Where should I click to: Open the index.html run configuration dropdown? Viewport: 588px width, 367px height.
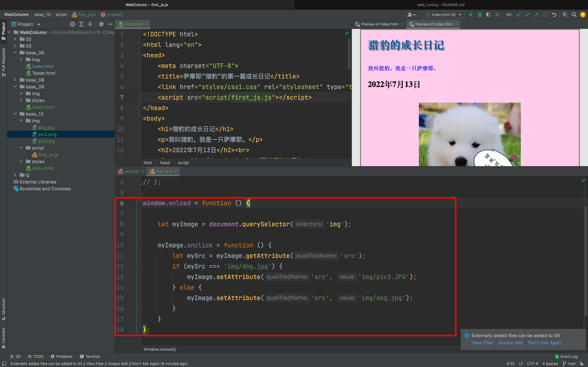[443, 15]
